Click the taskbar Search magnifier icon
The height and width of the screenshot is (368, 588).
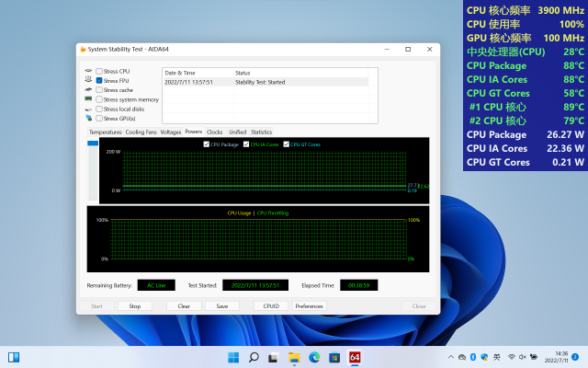(x=253, y=357)
